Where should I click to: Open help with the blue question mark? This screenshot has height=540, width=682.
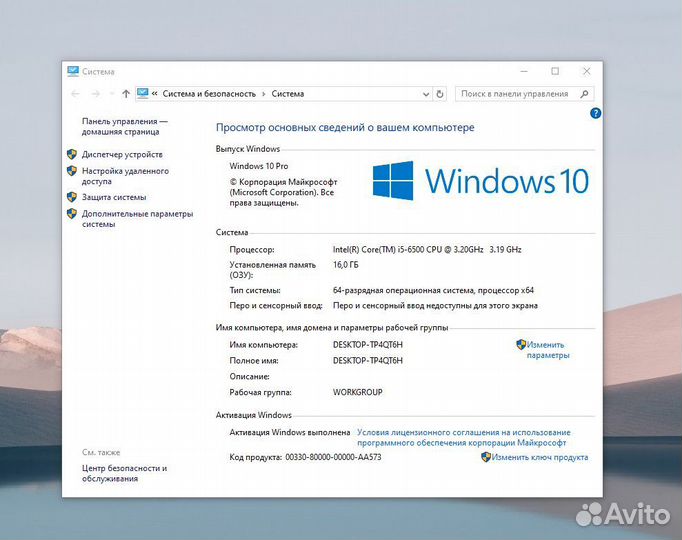click(x=595, y=113)
